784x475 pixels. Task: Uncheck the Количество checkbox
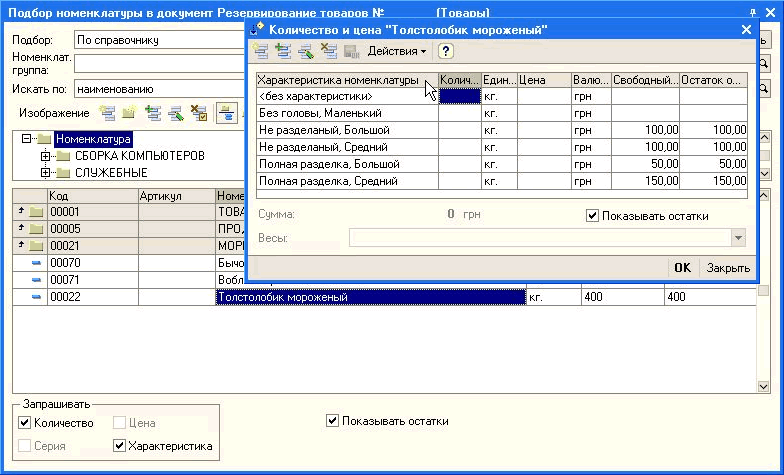26,423
